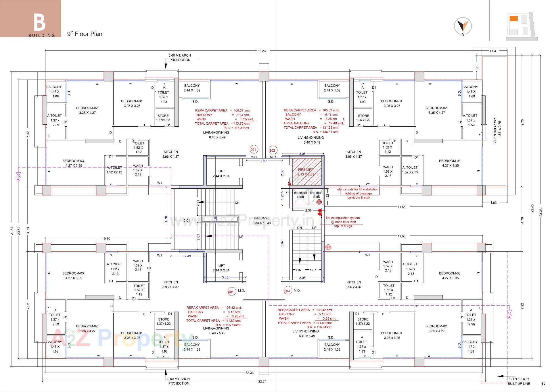
Task: Select the orange square in site map
Action: [x=513, y=18]
